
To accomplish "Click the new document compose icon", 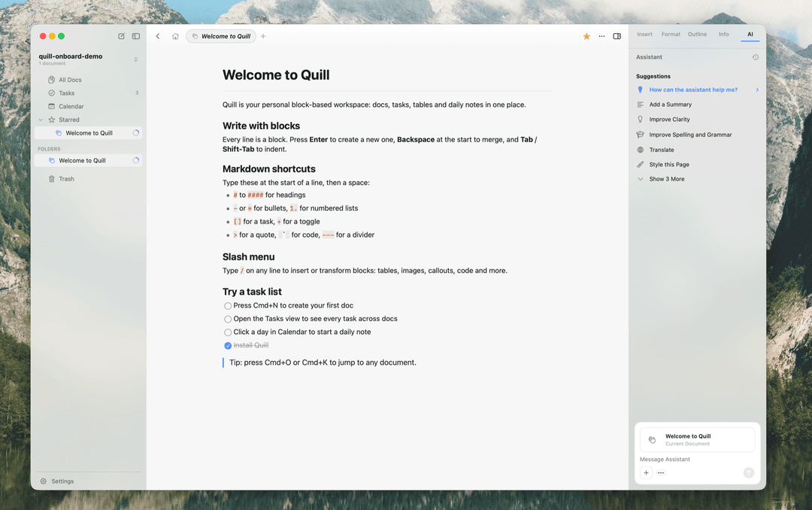I will coord(121,36).
